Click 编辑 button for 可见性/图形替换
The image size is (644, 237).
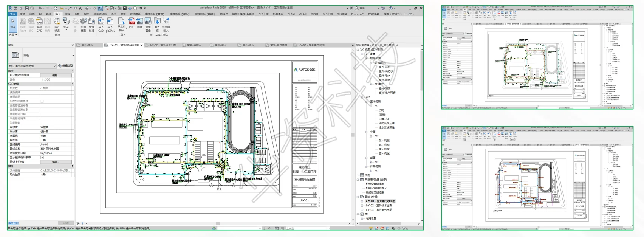56,75
